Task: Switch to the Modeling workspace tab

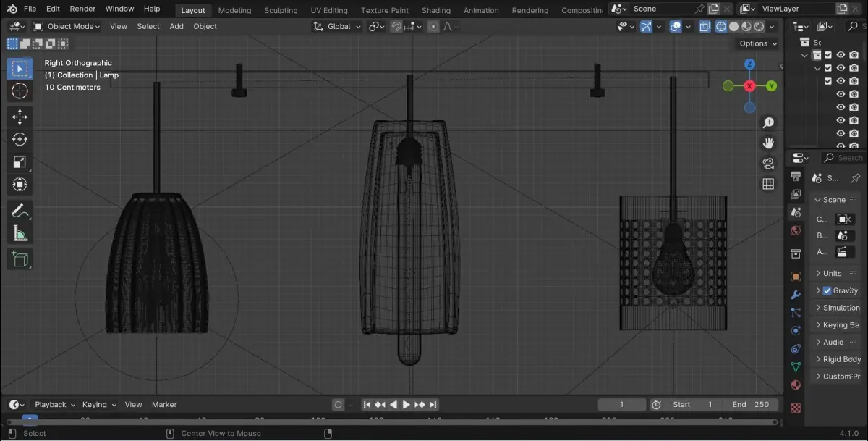Action: click(234, 10)
